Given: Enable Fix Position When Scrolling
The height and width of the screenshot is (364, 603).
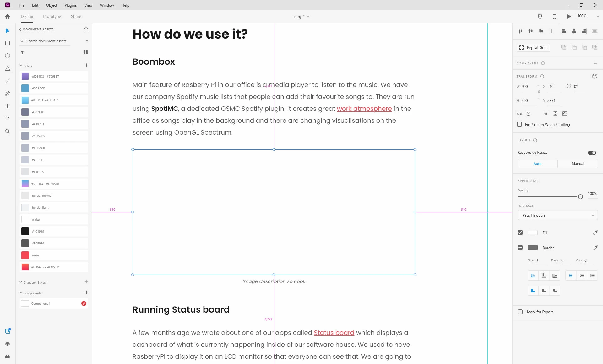Looking at the screenshot, I should (519, 125).
